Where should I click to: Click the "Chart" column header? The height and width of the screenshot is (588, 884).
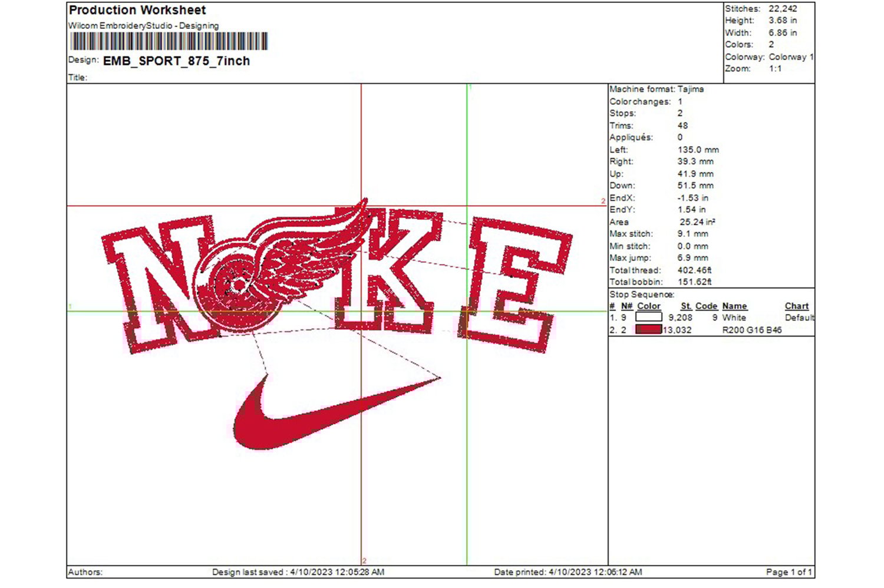(797, 306)
